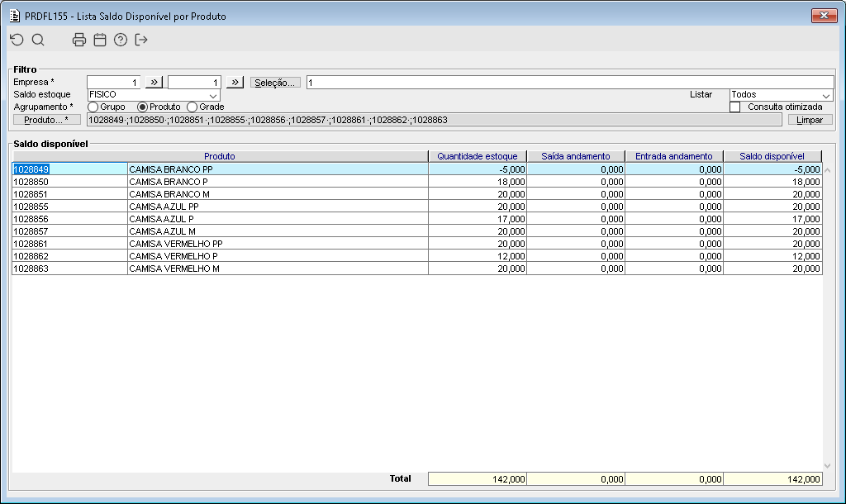Click -5,000 Saldo disponível for CAMISA BRANCO PP

coord(772,169)
